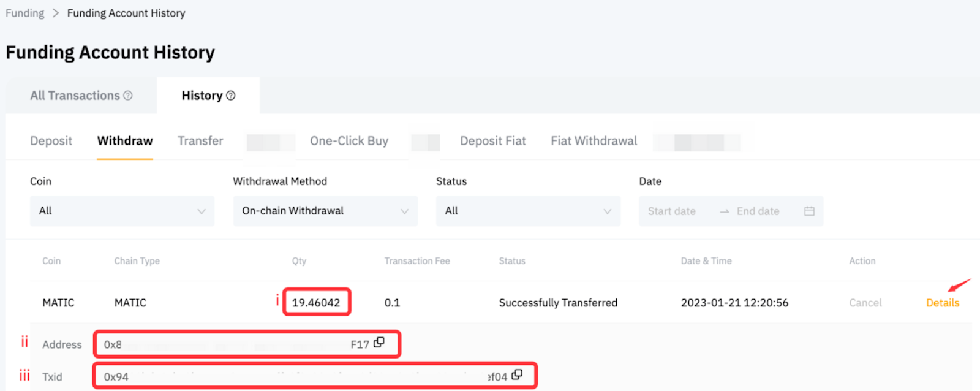This screenshot has width=980, height=391.
Task: Click the Details link for MATIC withdrawal
Action: coord(943,303)
